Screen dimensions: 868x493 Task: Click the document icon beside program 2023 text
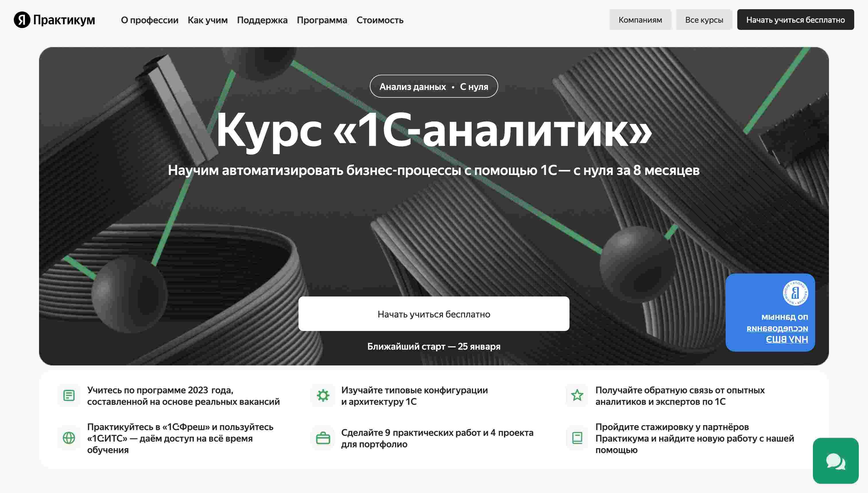pos(69,395)
